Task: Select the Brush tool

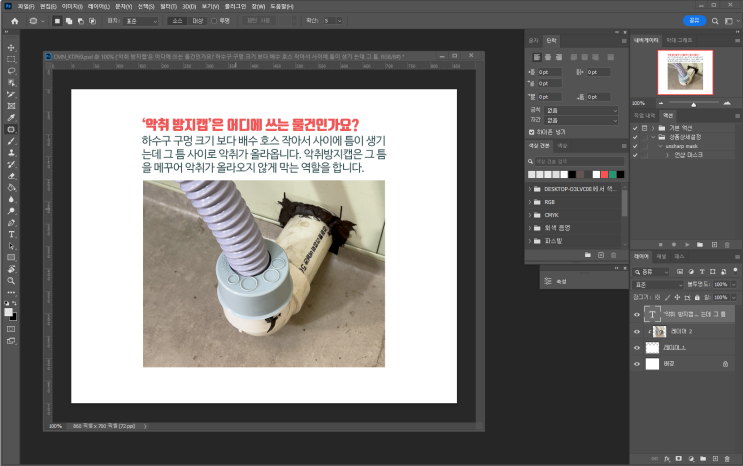Action: click(x=11, y=140)
